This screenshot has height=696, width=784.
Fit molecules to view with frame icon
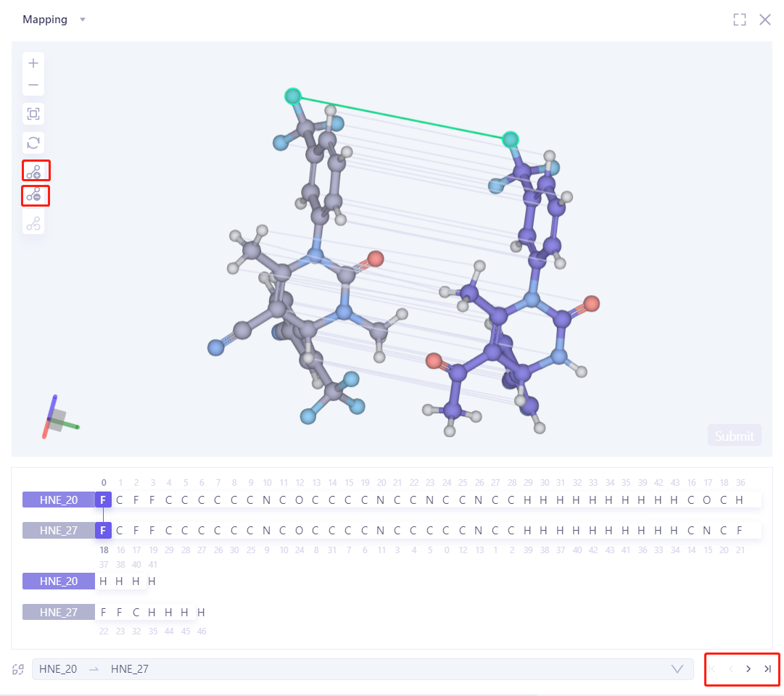[x=33, y=114]
